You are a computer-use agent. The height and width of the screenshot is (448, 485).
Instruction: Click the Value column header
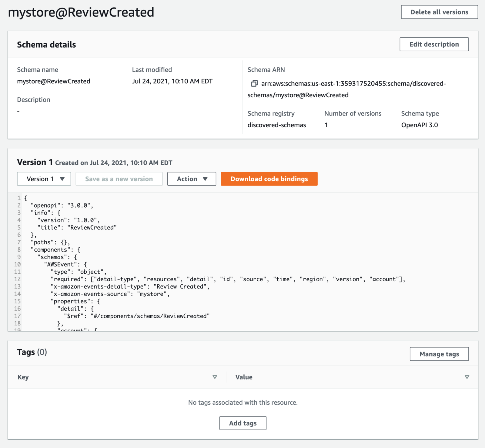click(x=244, y=377)
